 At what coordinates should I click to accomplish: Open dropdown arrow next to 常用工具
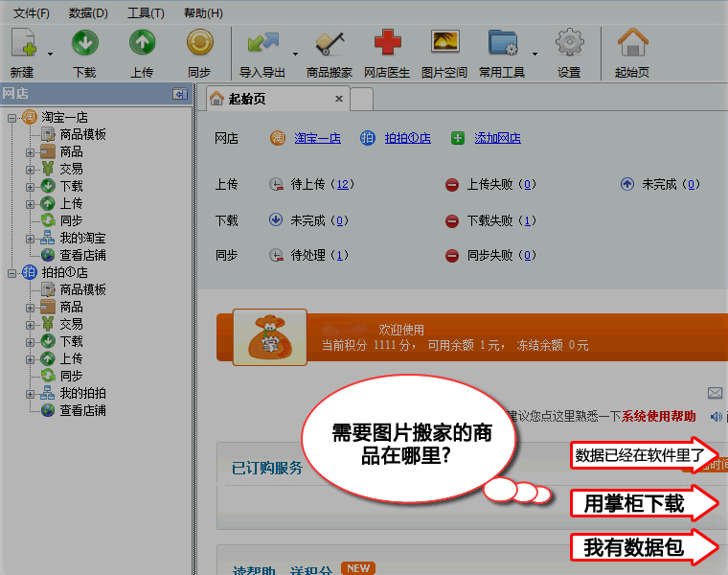[x=535, y=54]
